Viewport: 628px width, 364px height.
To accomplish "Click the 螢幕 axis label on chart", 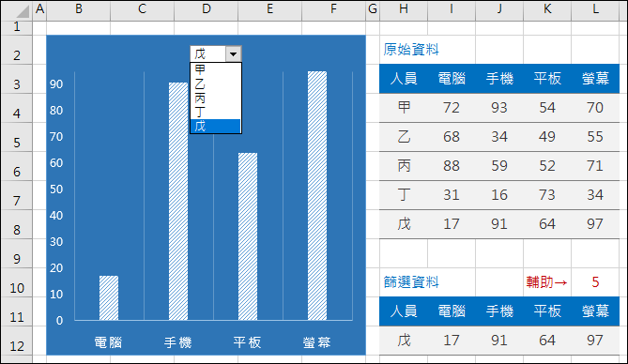I will (316, 342).
